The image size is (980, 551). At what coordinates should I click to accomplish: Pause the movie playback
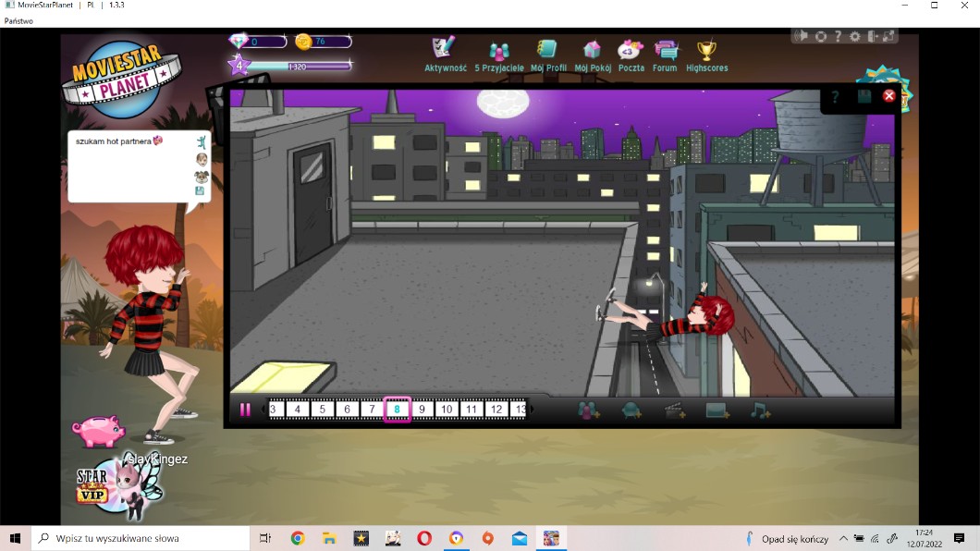[x=245, y=410]
